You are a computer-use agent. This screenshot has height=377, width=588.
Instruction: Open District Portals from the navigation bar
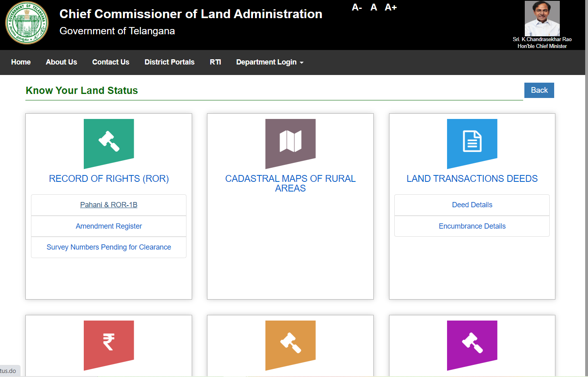tap(170, 62)
